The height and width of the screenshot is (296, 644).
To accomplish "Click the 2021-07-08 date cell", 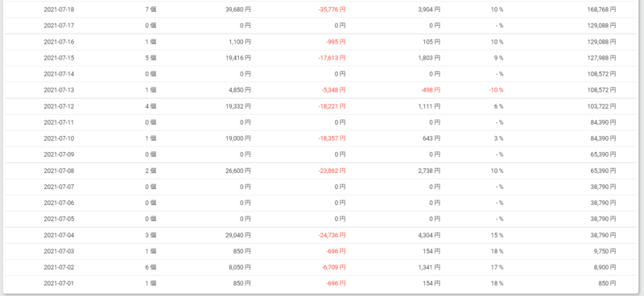I will [59, 171].
